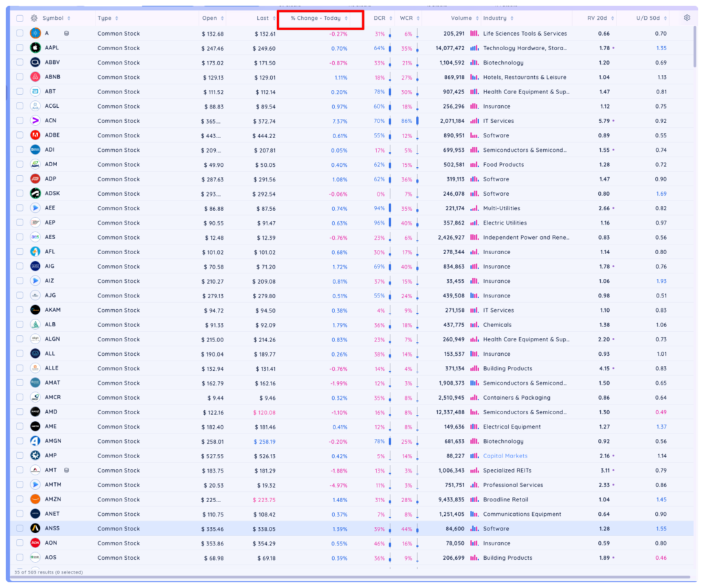Click the ACN Accenture logo icon
The height and width of the screenshot is (588, 704).
[x=35, y=121]
